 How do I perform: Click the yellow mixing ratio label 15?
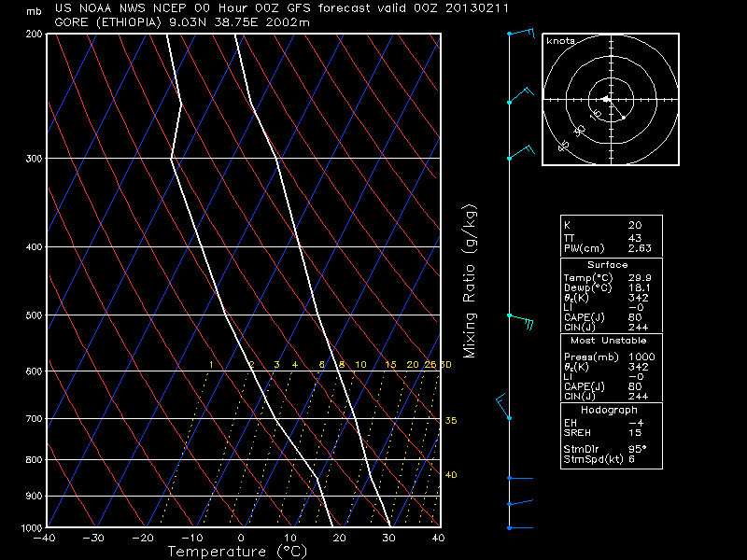click(x=390, y=365)
